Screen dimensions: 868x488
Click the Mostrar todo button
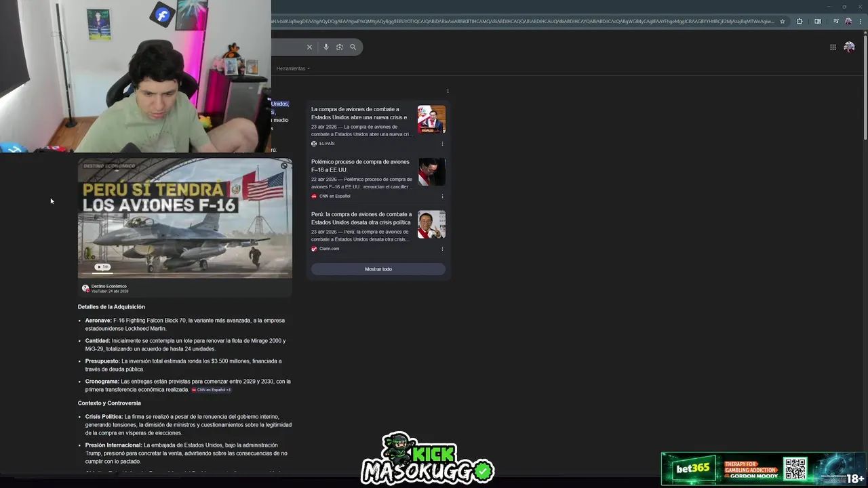pyautogui.click(x=378, y=269)
